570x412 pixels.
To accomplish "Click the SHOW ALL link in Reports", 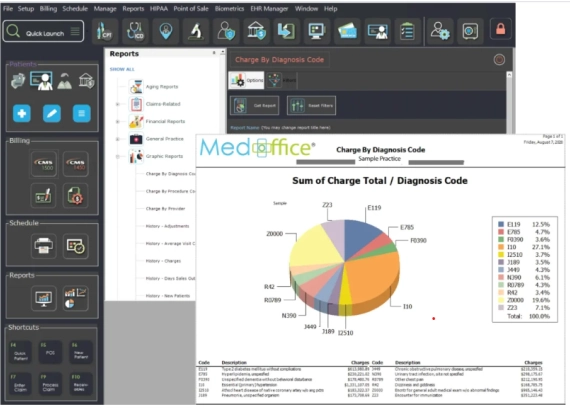I will click(122, 69).
